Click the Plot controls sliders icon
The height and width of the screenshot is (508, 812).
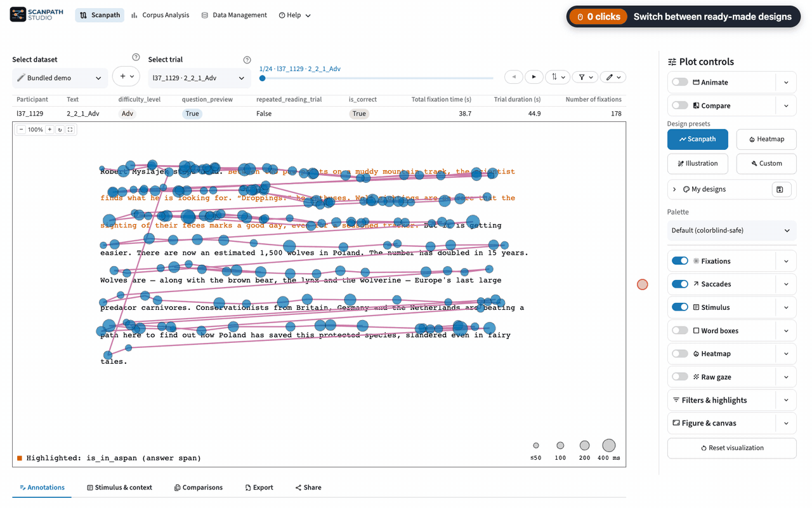672,62
